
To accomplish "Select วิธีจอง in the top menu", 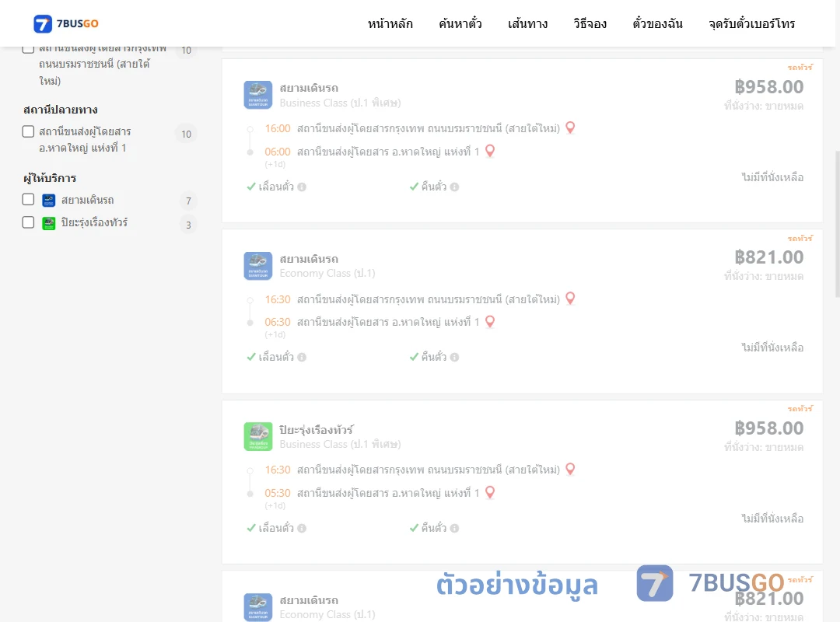I will coord(590,23).
